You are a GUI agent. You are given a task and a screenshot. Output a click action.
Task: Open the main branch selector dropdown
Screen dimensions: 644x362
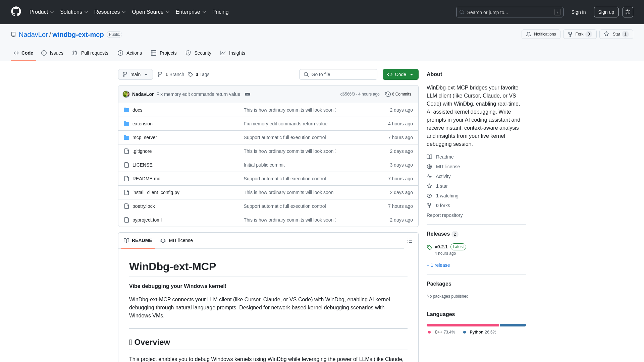pyautogui.click(x=136, y=74)
